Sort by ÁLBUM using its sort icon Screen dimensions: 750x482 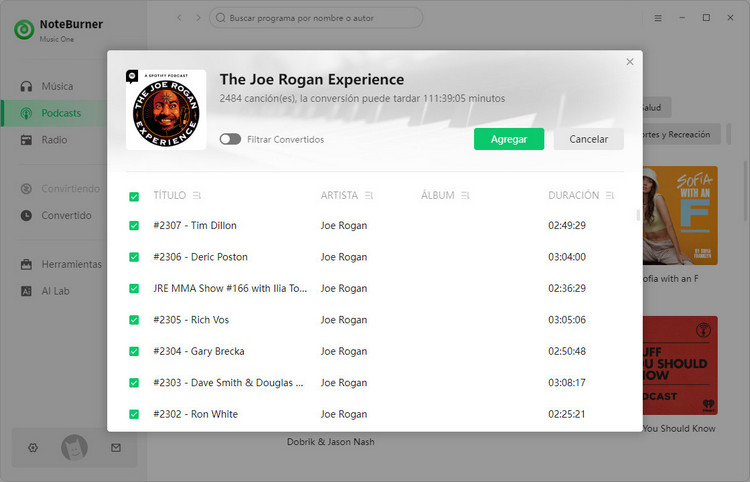(x=465, y=196)
